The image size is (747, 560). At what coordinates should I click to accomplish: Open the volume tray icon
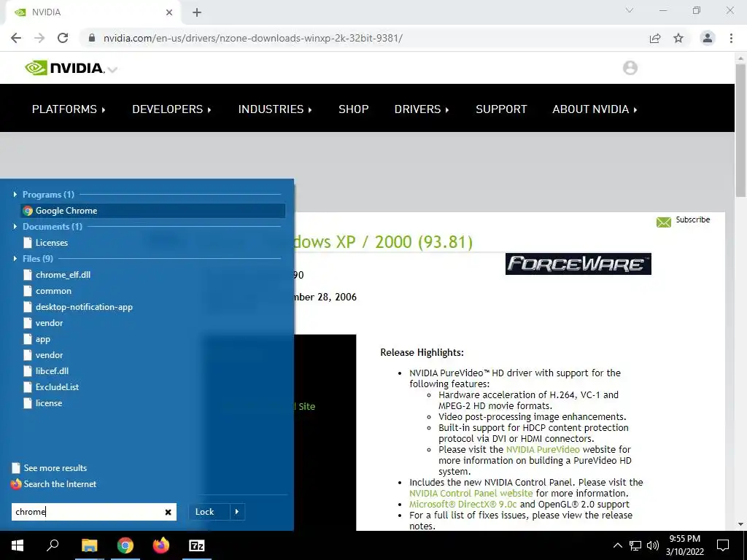pos(653,545)
